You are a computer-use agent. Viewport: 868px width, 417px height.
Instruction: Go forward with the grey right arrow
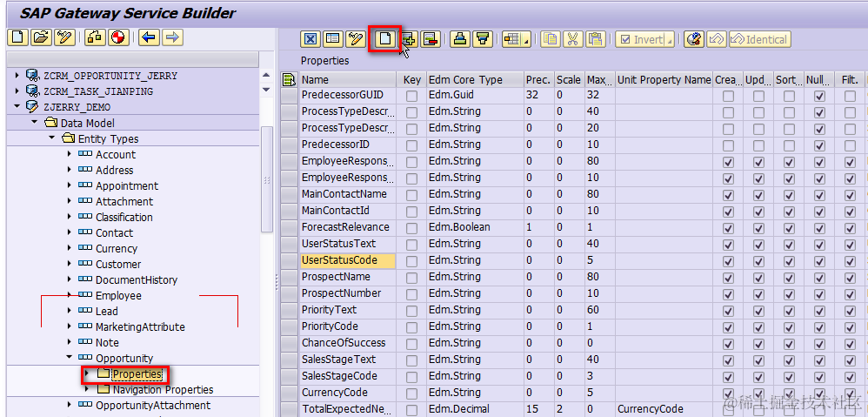[172, 37]
